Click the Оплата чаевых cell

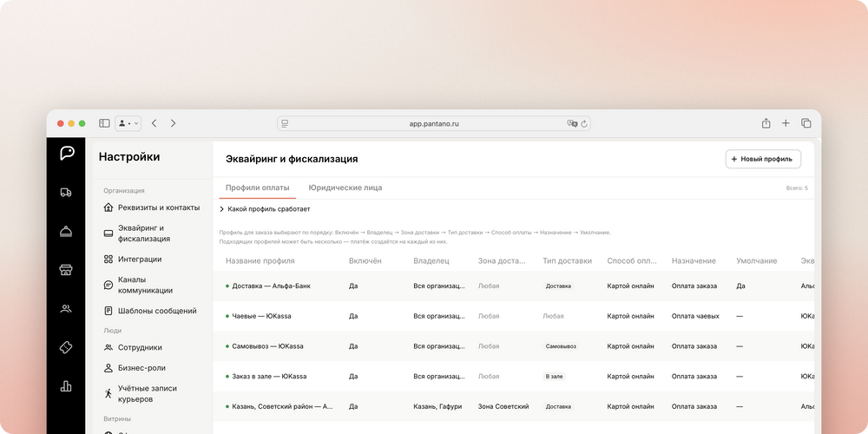(x=695, y=316)
